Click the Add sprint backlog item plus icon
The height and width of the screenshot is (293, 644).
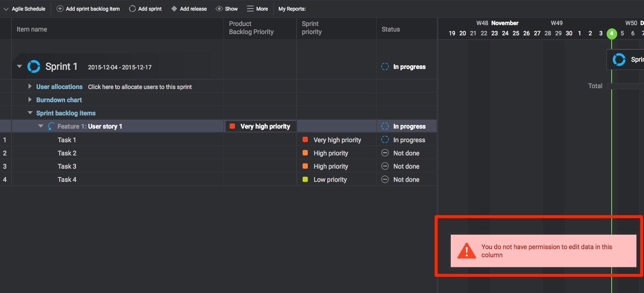(60, 9)
